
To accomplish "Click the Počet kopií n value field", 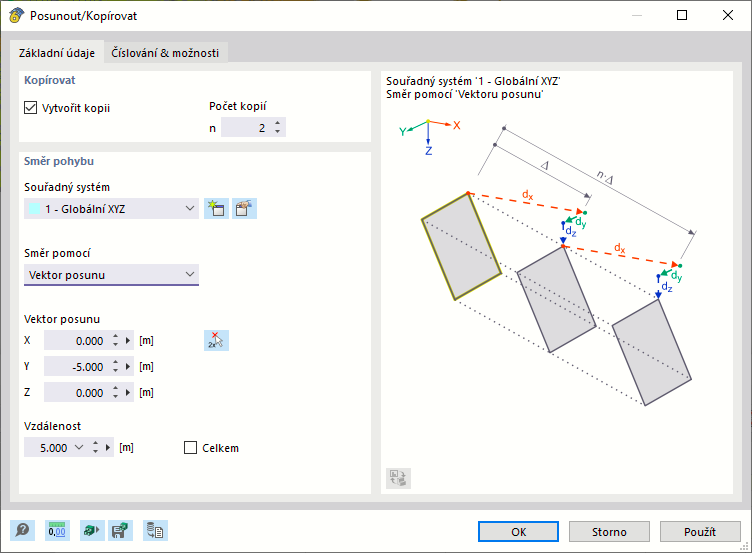I will tap(247, 128).
